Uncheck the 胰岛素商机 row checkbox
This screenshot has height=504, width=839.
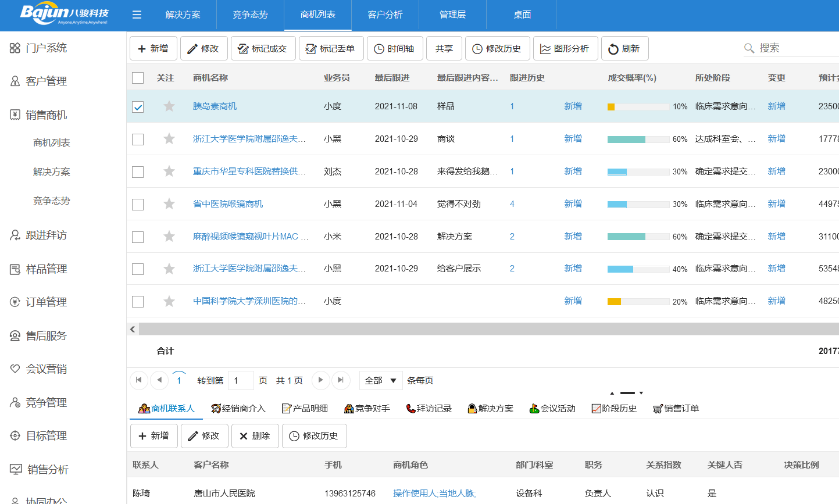click(x=138, y=106)
